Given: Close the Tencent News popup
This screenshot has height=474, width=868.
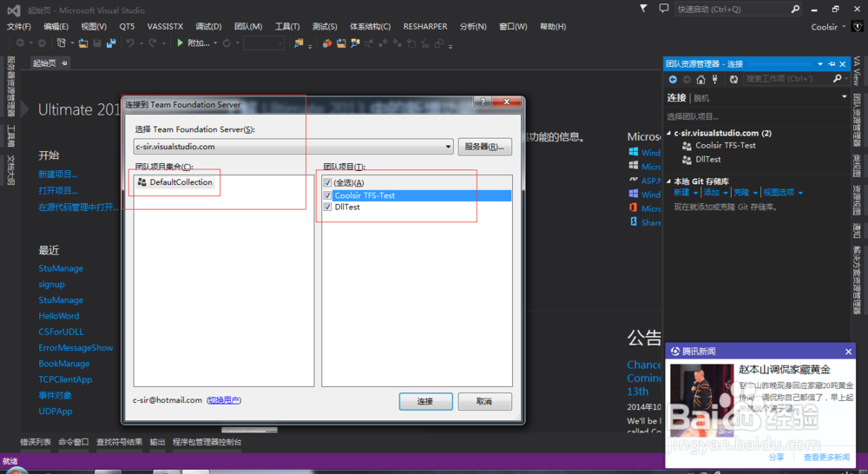Looking at the screenshot, I should tap(848, 352).
